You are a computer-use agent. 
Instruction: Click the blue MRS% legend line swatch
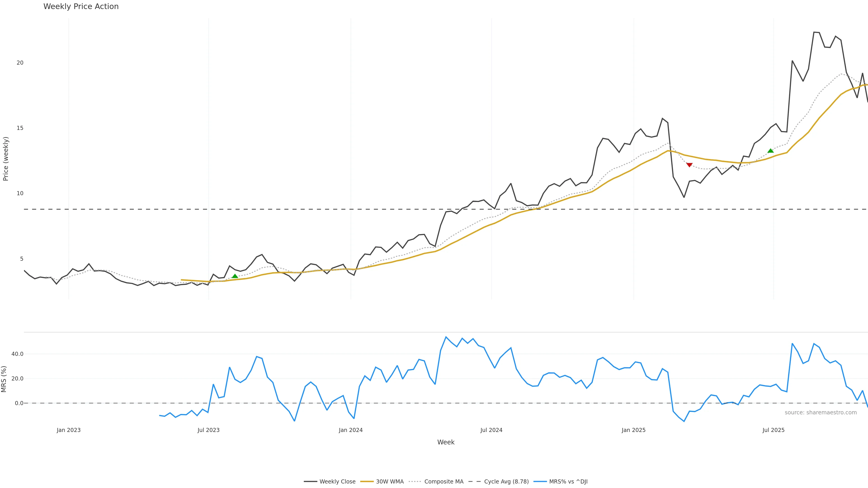pos(540,482)
